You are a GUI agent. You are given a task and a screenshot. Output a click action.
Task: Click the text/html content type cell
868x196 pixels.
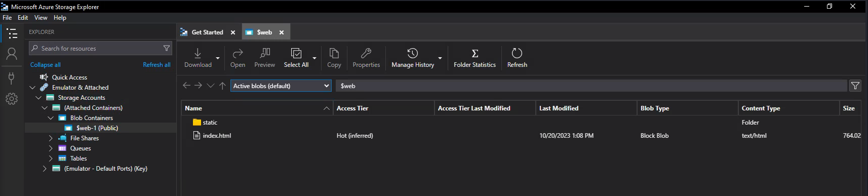pyautogui.click(x=754, y=136)
